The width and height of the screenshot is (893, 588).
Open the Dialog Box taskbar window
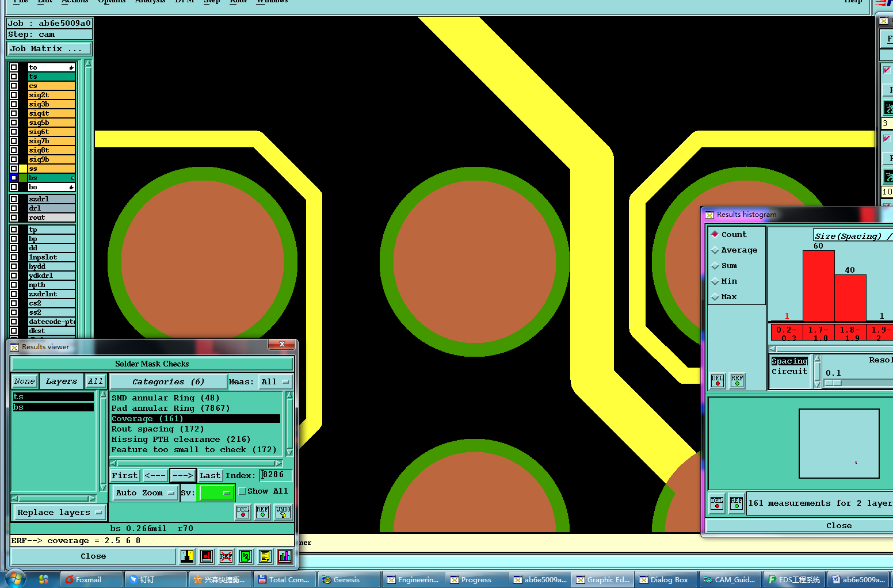pyautogui.click(x=666, y=579)
